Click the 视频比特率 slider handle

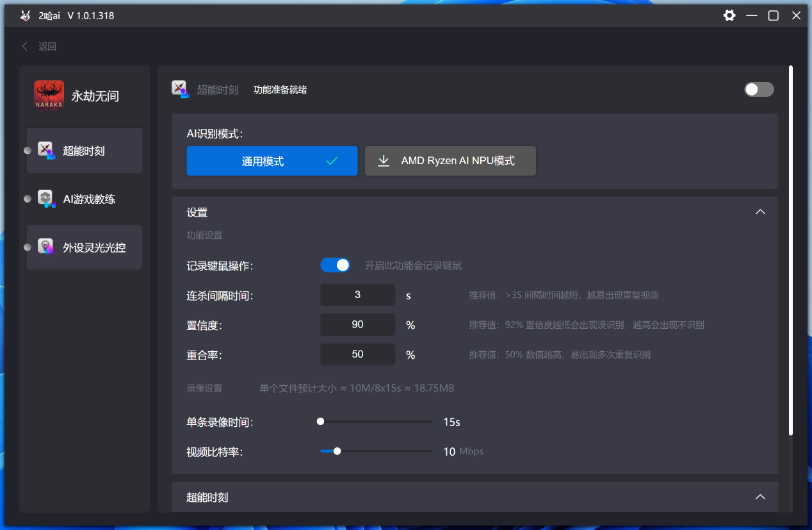[x=337, y=451]
